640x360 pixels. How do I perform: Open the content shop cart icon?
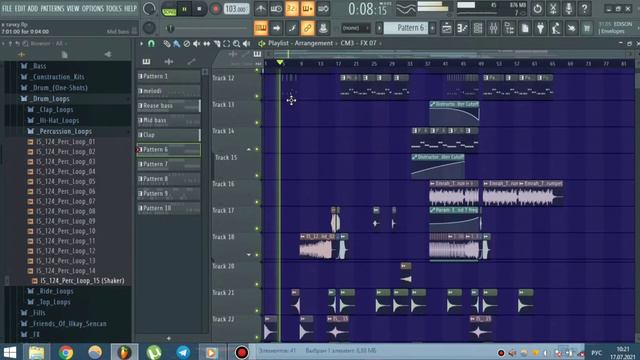[x=587, y=28]
